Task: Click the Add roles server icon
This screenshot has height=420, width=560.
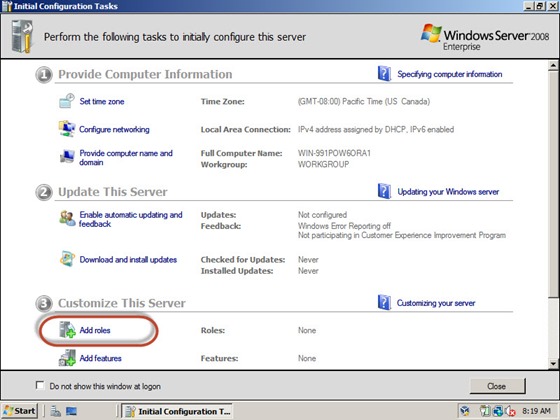Action: coord(67,330)
